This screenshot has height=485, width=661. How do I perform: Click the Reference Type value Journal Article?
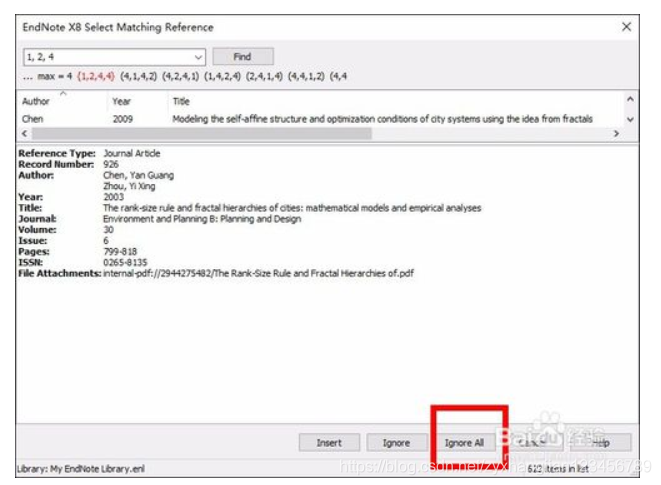tap(132, 154)
